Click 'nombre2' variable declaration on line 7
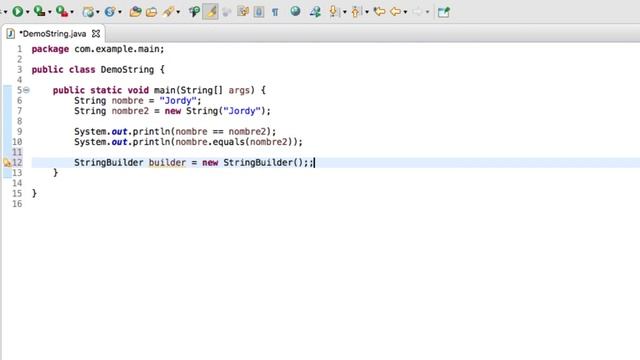 point(130,111)
